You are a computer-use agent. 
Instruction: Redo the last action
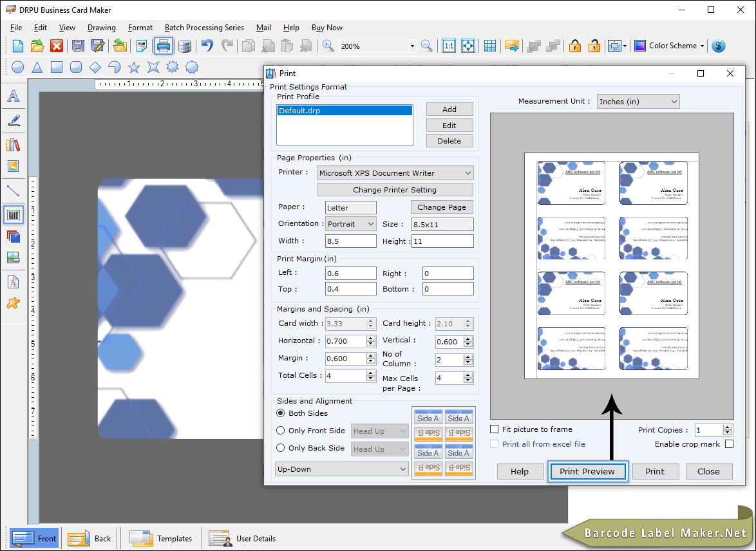(x=227, y=46)
